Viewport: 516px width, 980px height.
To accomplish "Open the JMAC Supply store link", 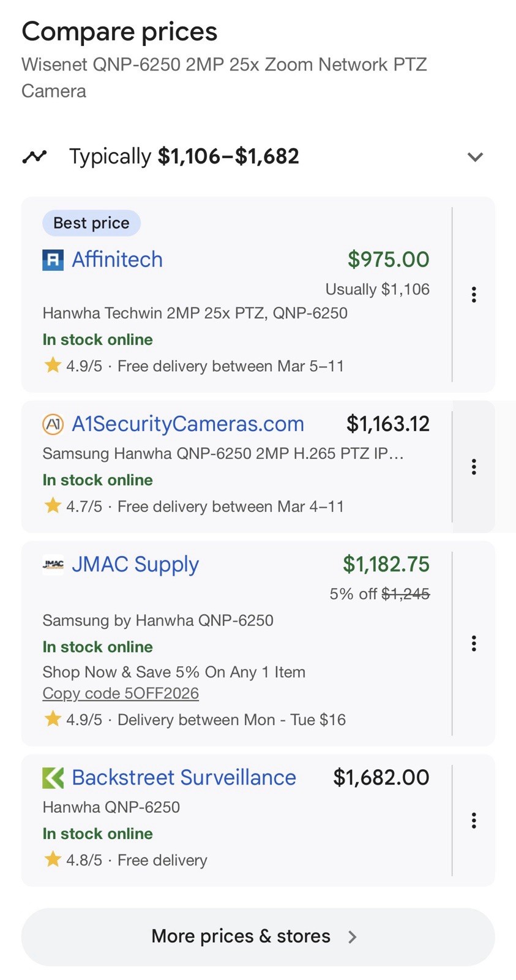I will coord(135,564).
